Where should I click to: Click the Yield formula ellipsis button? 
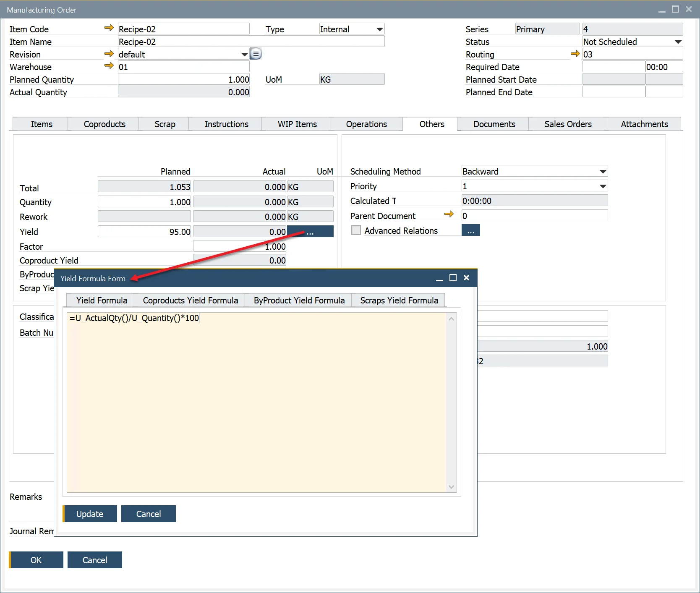pyautogui.click(x=310, y=232)
